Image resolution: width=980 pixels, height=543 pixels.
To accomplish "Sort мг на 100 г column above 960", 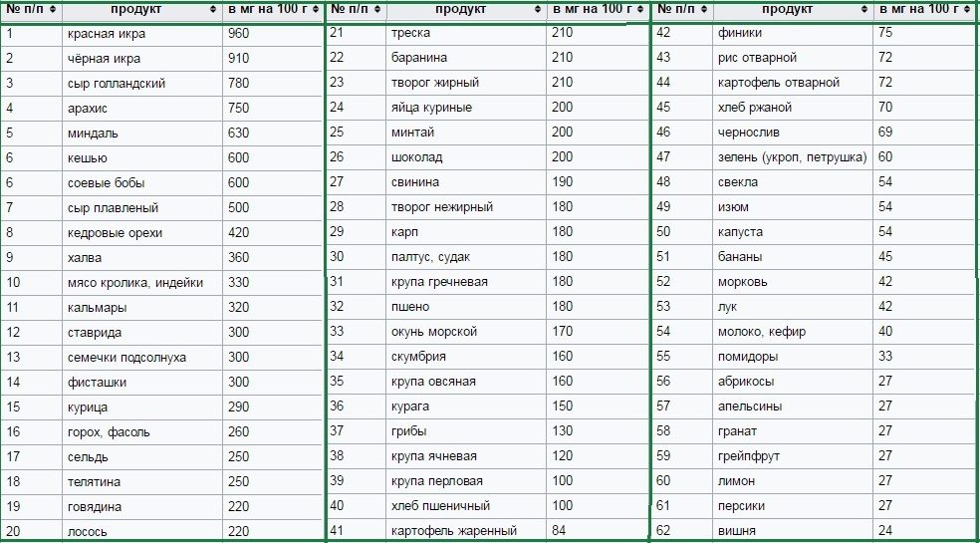I will pyautogui.click(x=317, y=9).
